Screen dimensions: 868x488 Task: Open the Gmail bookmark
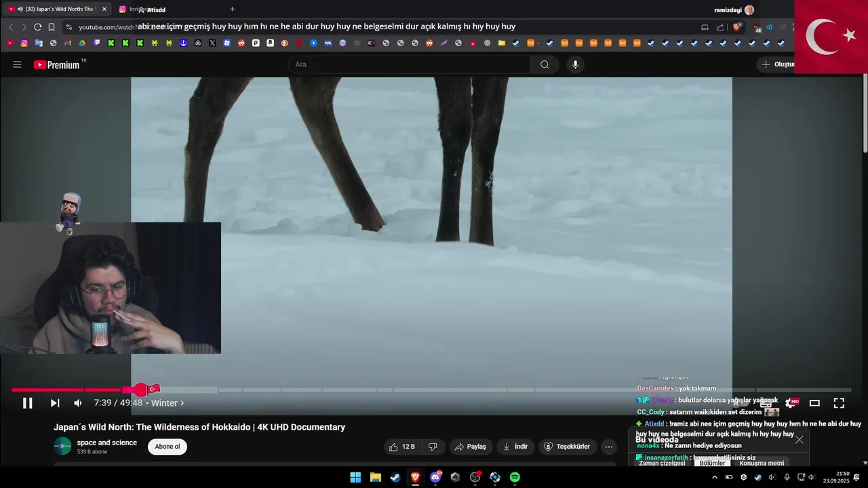[68, 43]
